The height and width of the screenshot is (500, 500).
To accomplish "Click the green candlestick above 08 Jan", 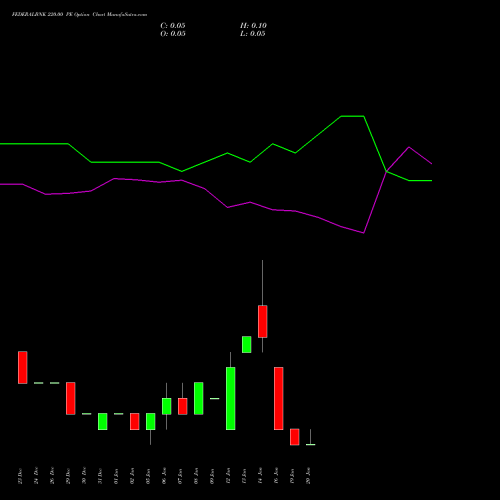I will coord(199,398).
